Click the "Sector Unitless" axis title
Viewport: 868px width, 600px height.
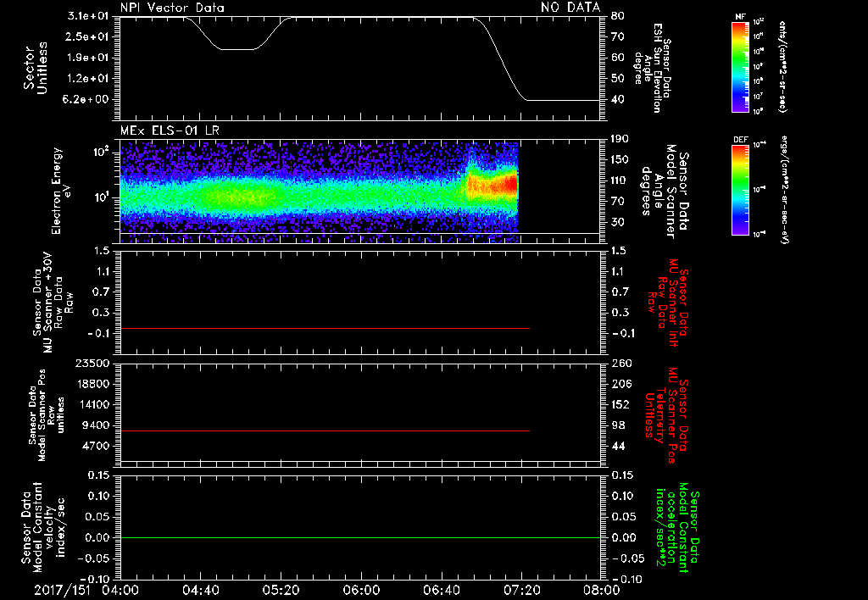(36, 68)
